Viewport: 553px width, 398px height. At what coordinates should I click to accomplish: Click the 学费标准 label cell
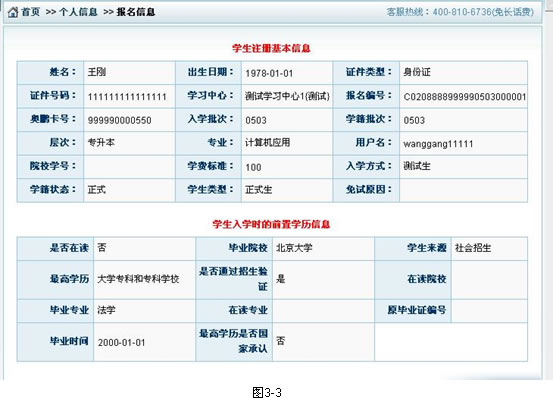click(208, 166)
